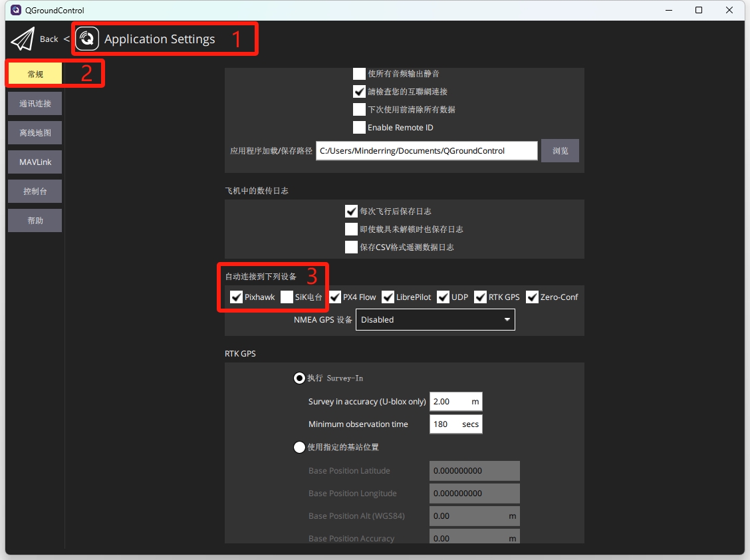The image size is (750, 560).
Task: Uncheck the Zero-Conf auto-connect checkbox
Action: [x=533, y=297]
